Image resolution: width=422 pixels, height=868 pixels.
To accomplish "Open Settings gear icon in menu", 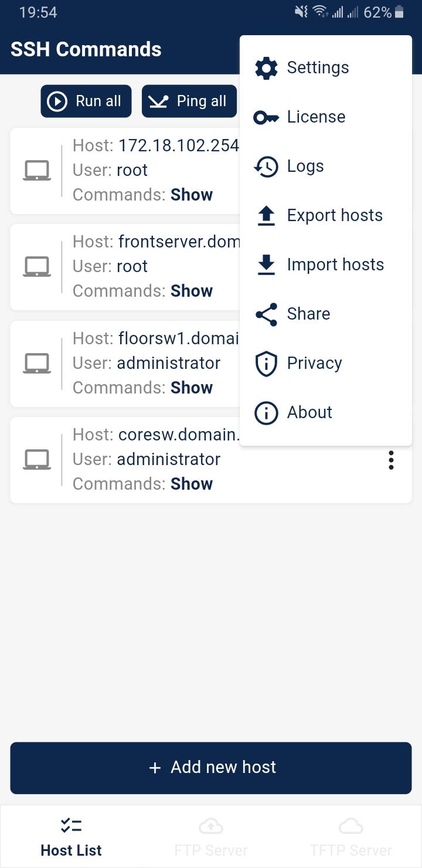I will pos(266,67).
